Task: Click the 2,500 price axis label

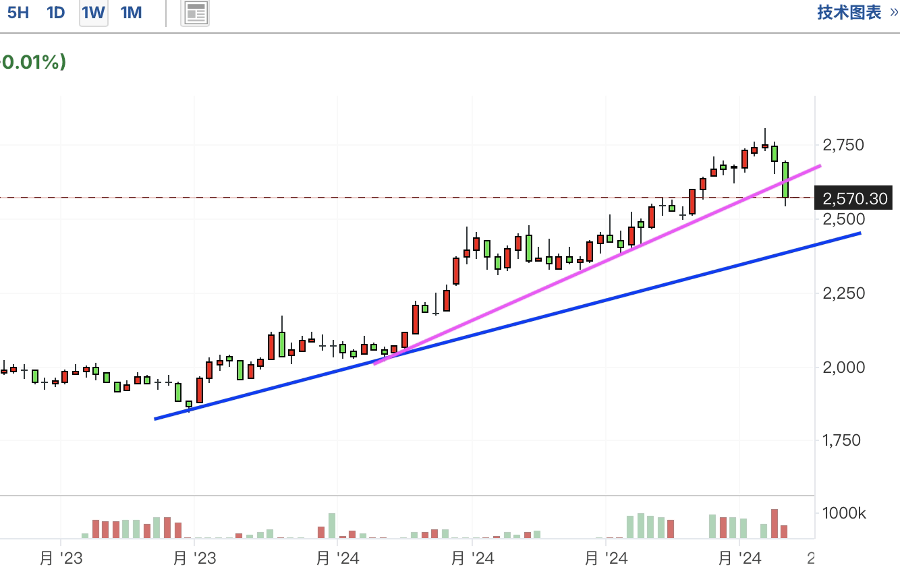Action: (843, 219)
